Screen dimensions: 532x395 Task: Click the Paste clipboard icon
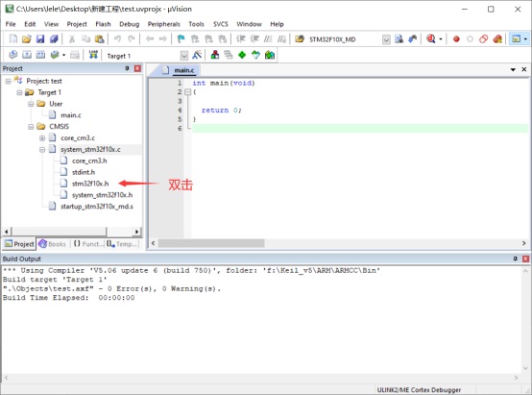100,38
